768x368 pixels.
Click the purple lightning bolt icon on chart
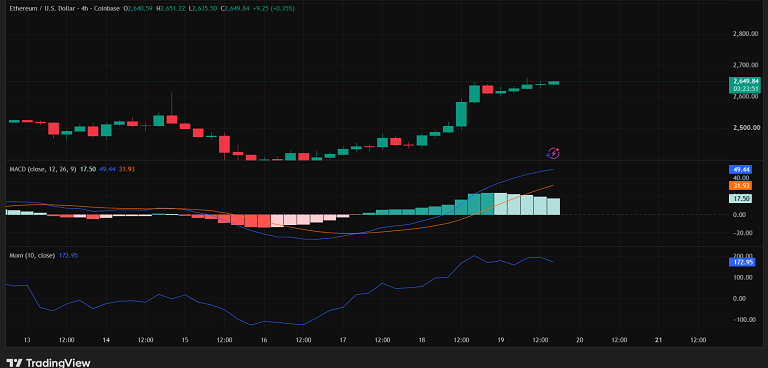[553, 153]
